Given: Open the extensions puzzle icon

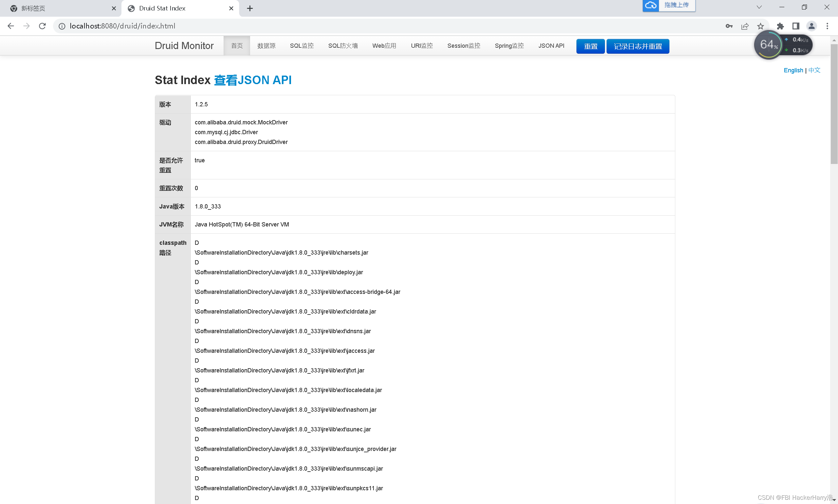Looking at the screenshot, I should pyautogui.click(x=780, y=26).
